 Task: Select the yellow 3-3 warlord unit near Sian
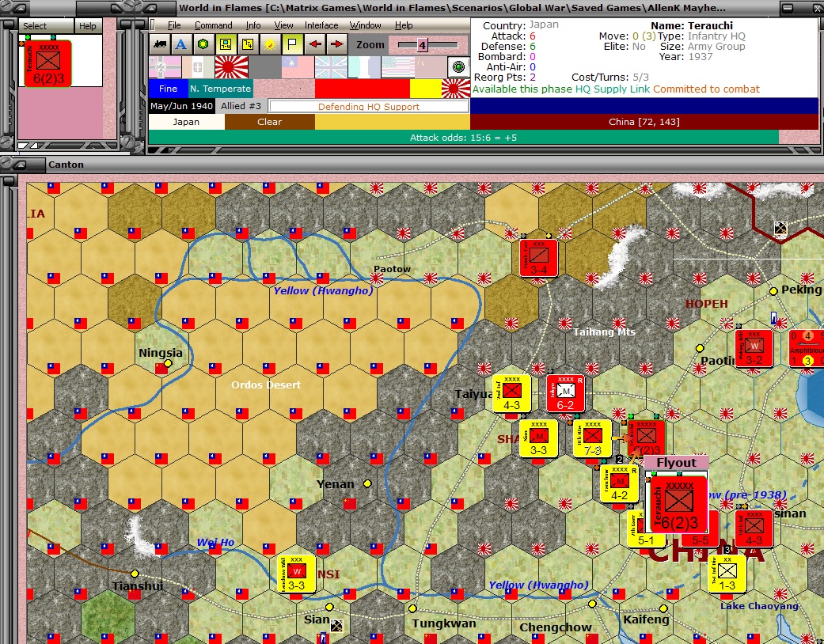[296, 574]
